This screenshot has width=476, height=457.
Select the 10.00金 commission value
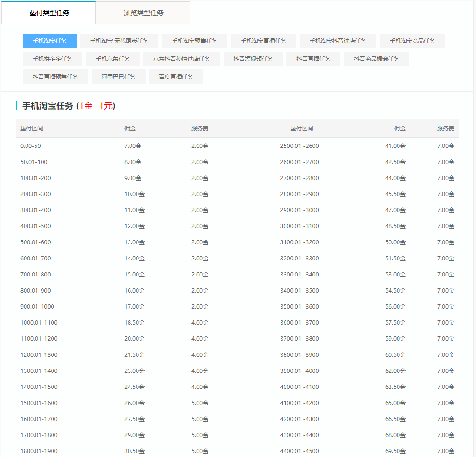click(135, 194)
